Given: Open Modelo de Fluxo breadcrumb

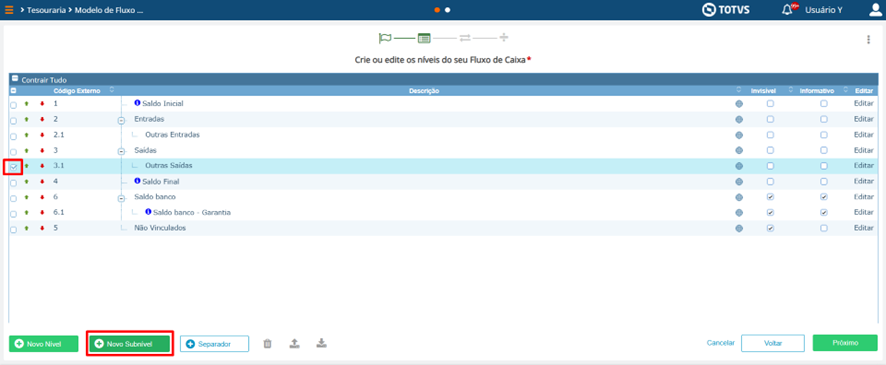Looking at the screenshot, I should 108,10.
